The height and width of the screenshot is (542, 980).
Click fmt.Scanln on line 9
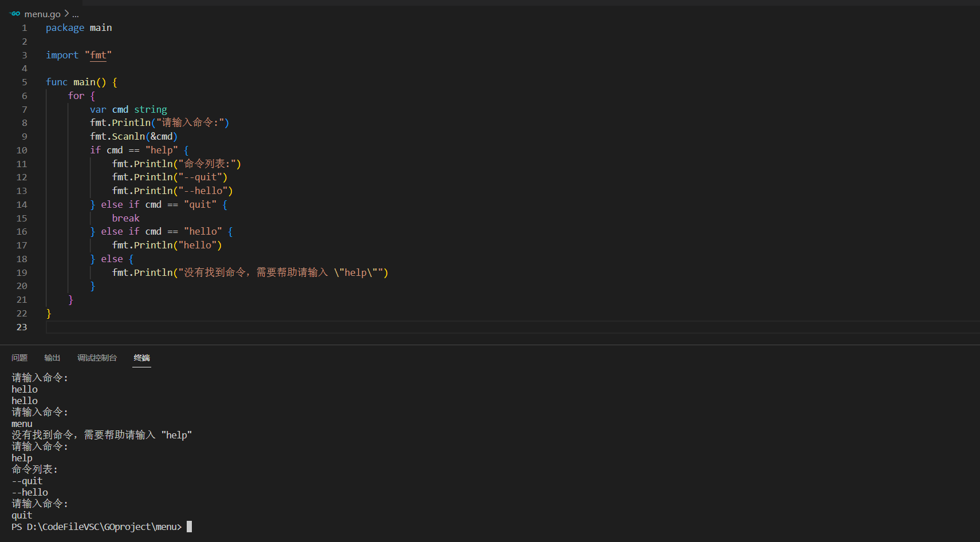(117, 136)
